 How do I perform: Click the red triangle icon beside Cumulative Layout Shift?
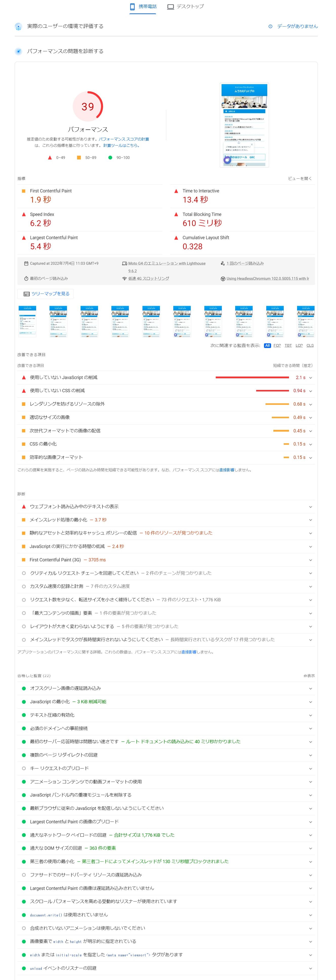click(176, 238)
